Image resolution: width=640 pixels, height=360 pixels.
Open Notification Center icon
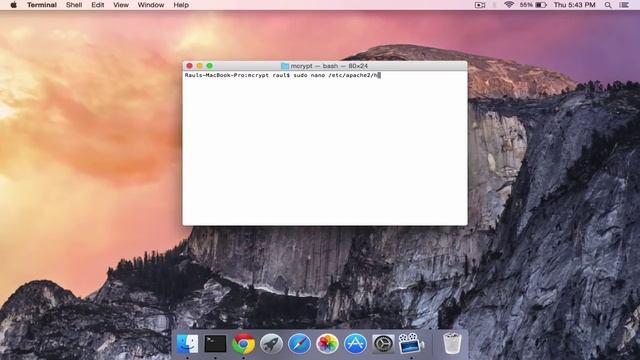click(x=624, y=5)
